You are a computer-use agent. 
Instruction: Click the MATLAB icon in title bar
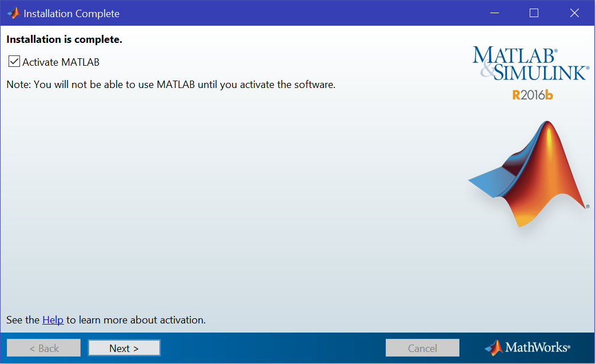13,13
